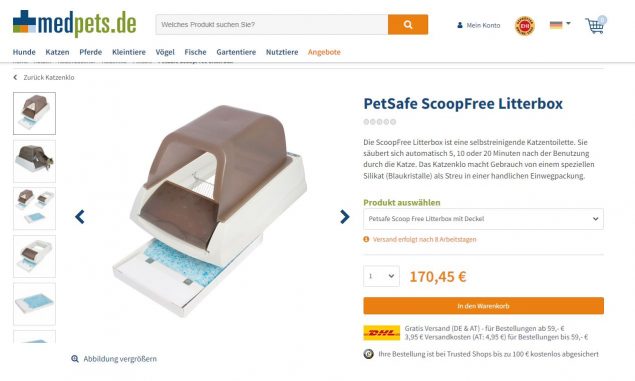Image resolution: width=635 pixels, height=381 pixels.
Task: Select the Angebote menu item
Action: pos(324,52)
